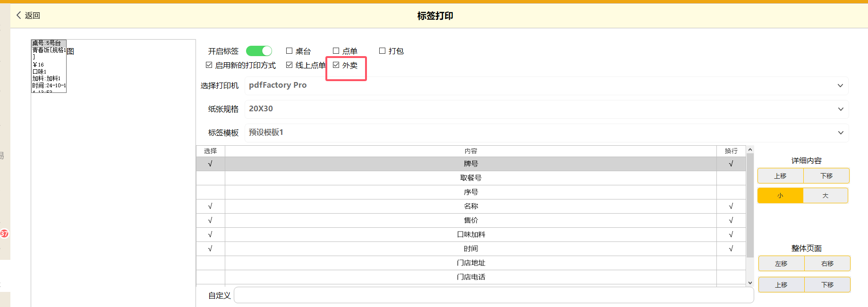Screen dimensions: 868x307
Task: Click the 返回 back arrow
Action: point(19,15)
